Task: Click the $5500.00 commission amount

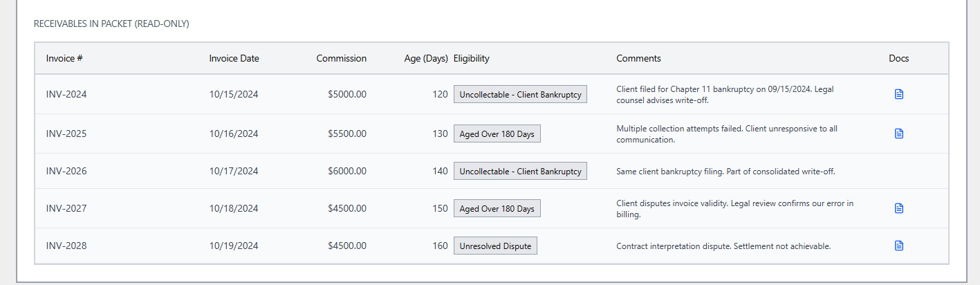Action: tap(347, 134)
